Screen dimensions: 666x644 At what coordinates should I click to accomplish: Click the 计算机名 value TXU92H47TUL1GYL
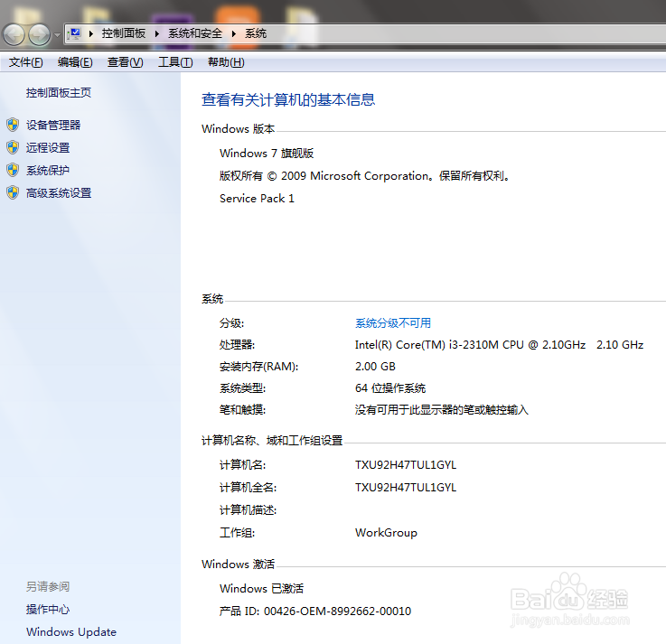coord(406,465)
